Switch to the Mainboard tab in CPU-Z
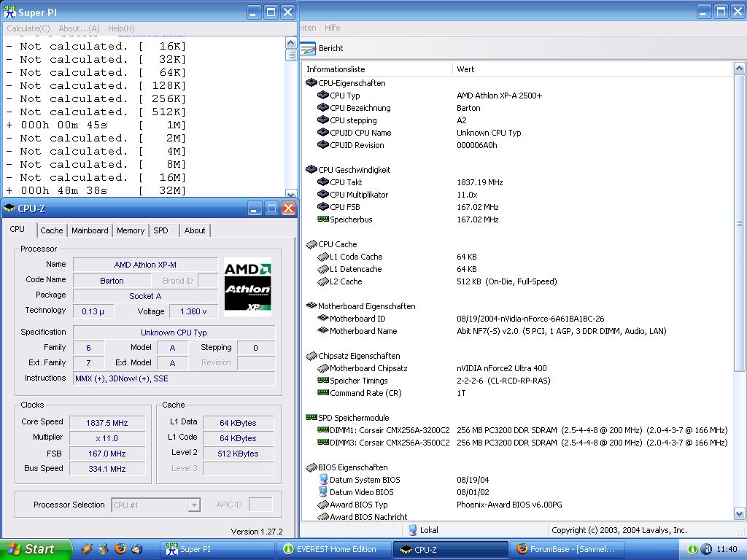 pos(90,230)
